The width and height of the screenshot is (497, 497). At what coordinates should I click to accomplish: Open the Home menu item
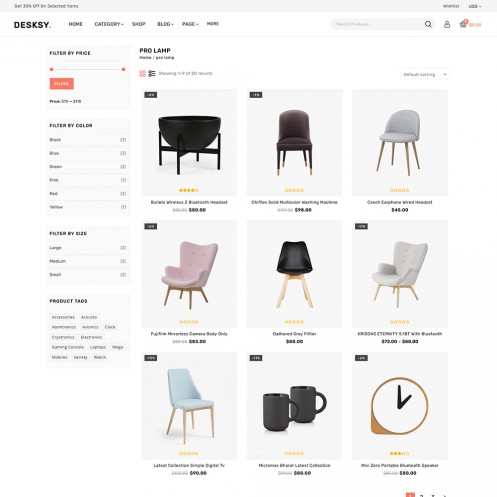click(75, 24)
